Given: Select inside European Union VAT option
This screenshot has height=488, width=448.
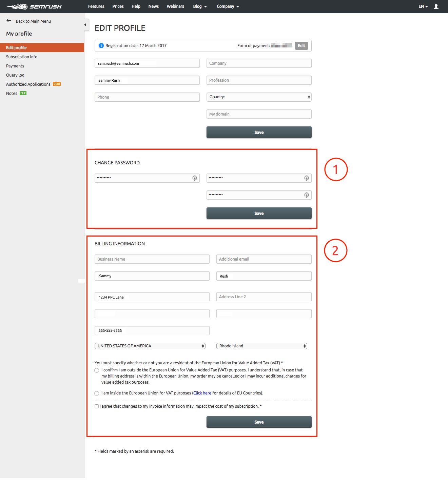Looking at the screenshot, I should coord(97,393).
